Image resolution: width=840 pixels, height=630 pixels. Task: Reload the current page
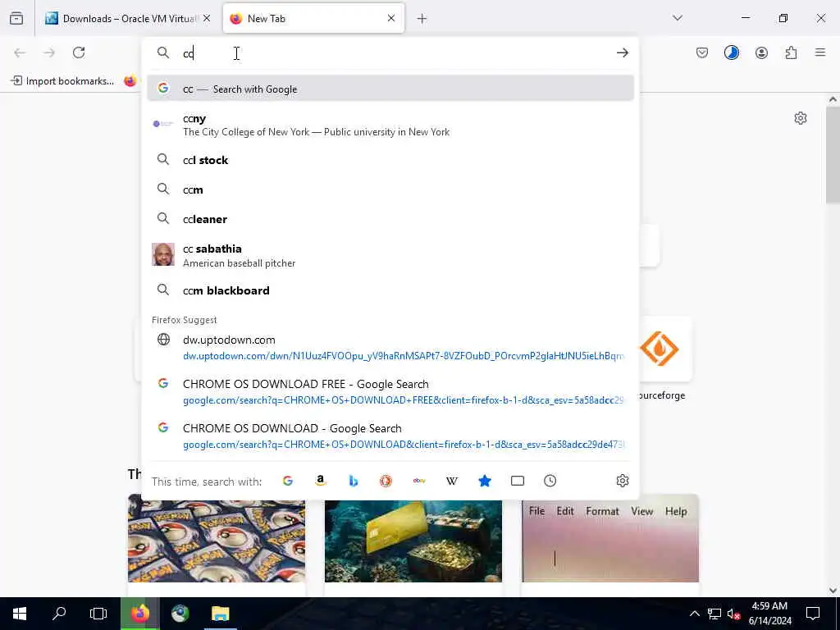[x=79, y=52]
